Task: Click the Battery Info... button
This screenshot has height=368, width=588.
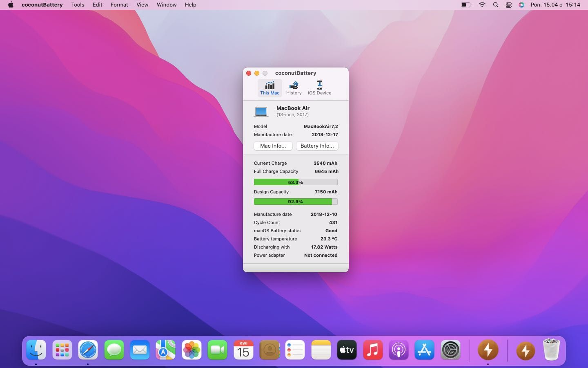Action: point(317,146)
